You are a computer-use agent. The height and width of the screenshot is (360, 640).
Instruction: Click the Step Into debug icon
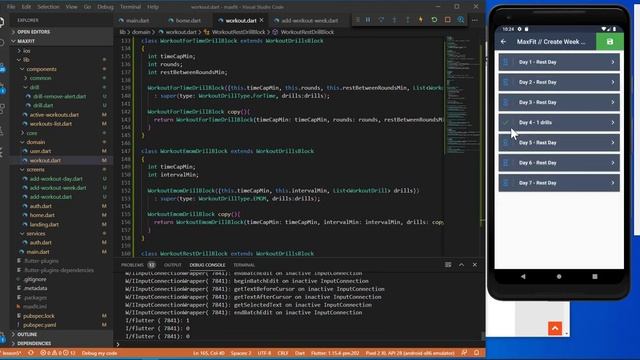pos(394,20)
